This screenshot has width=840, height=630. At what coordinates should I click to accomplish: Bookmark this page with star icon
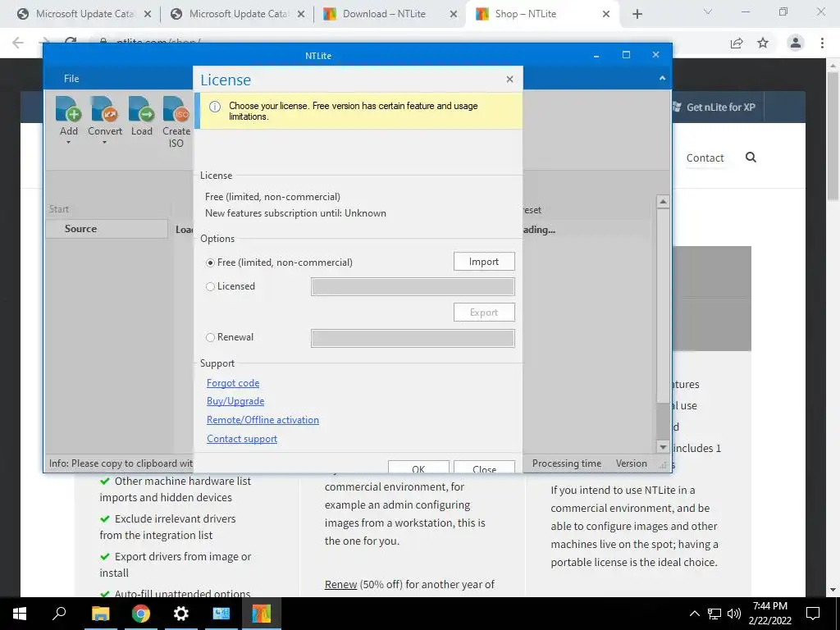763,43
